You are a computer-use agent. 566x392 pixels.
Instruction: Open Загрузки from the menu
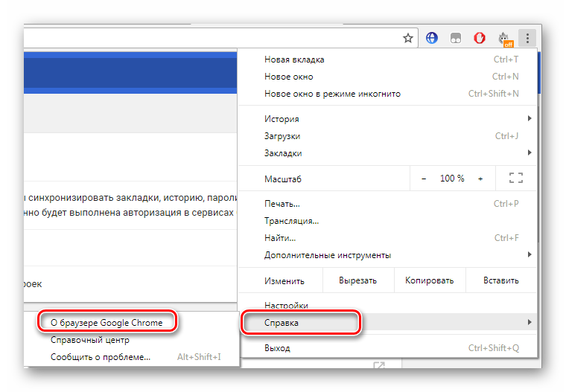pos(387,136)
